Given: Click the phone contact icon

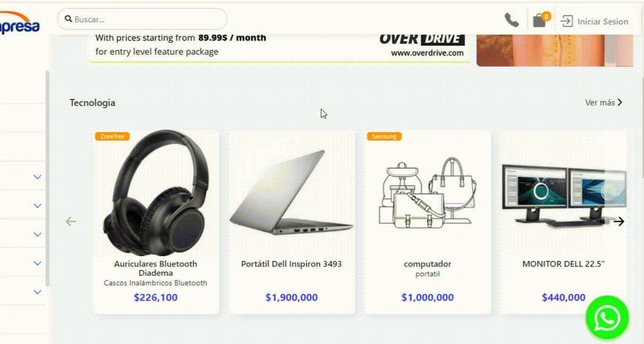Looking at the screenshot, I should [512, 20].
